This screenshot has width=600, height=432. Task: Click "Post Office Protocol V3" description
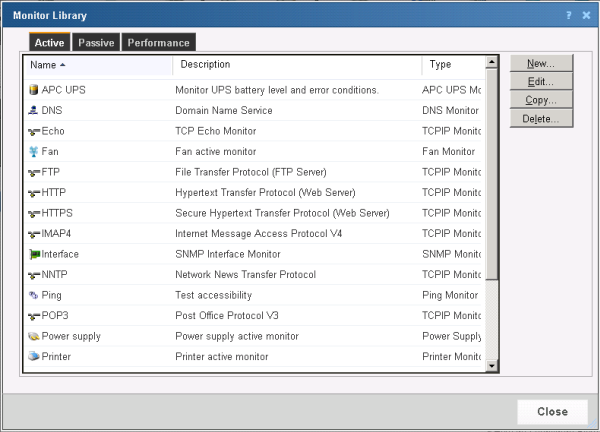pyautogui.click(x=227, y=315)
